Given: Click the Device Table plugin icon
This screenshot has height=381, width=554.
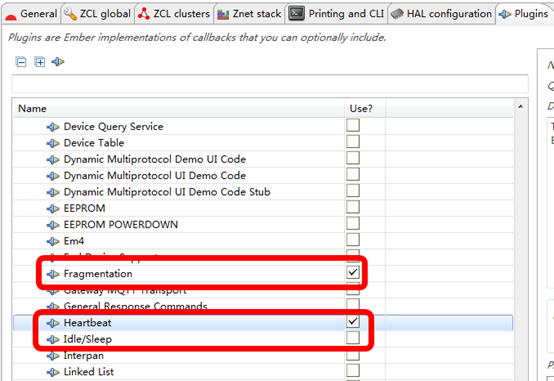Looking at the screenshot, I should 53,143.
